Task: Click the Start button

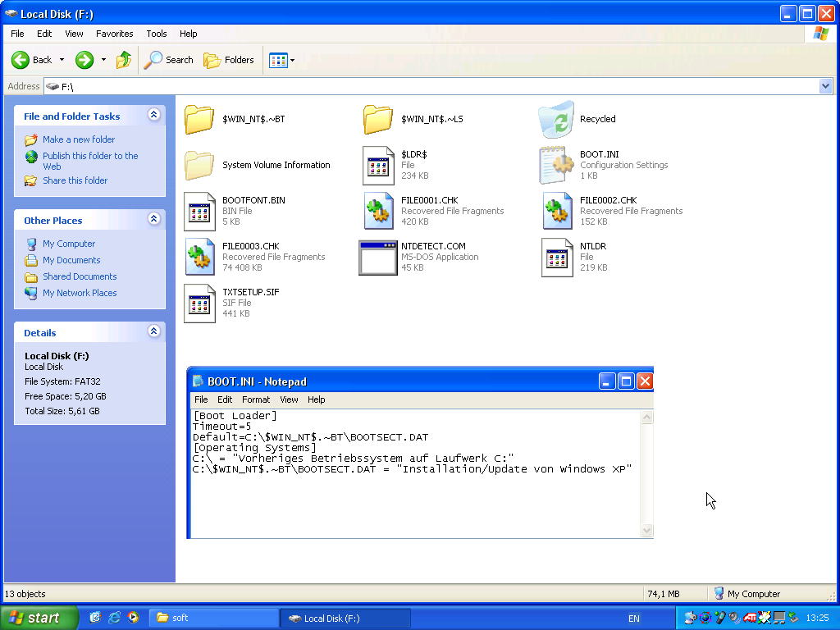Action: (x=39, y=618)
